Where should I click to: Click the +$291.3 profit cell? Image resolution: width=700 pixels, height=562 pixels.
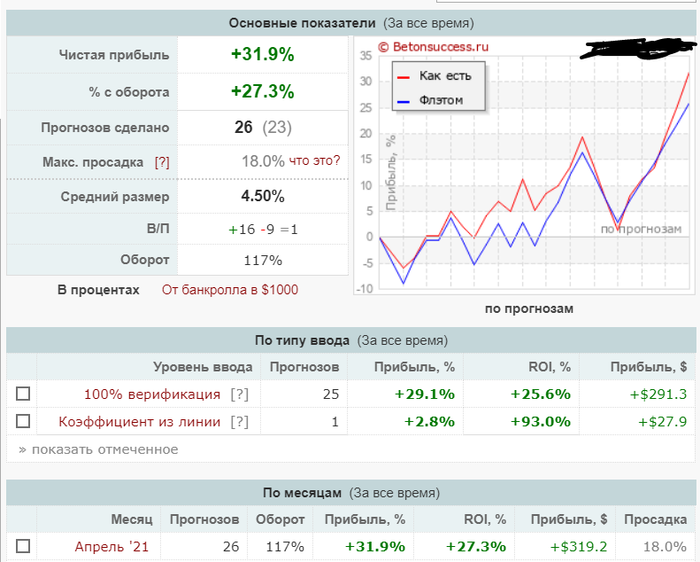tap(658, 394)
